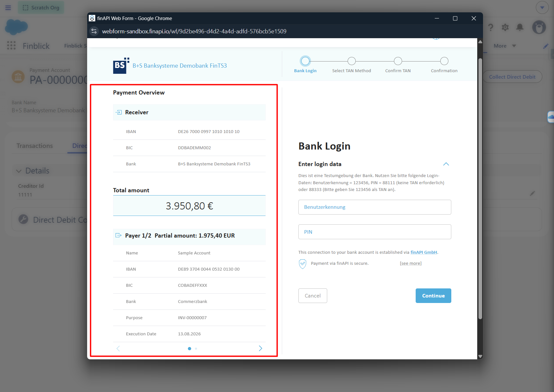The height and width of the screenshot is (392, 554).
Task: Click purpose value INV-00000007
Action: pyautogui.click(x=192, y=318)
